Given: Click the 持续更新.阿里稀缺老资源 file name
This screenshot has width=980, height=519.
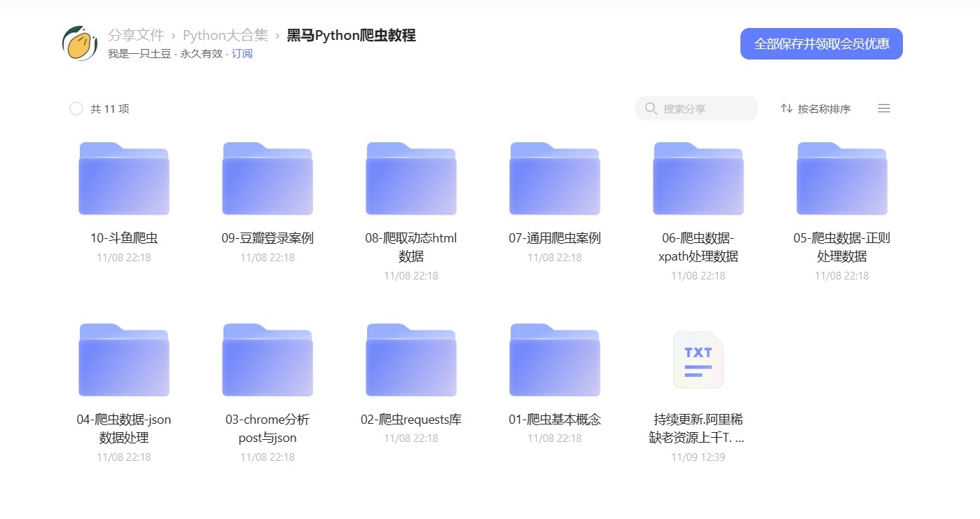Looking at the screenshot, I should click(x=698, y=429).
